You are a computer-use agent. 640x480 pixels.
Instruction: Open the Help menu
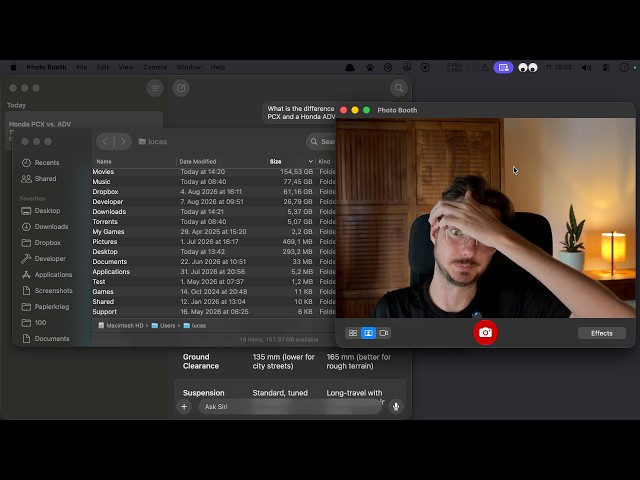point(218,67)
